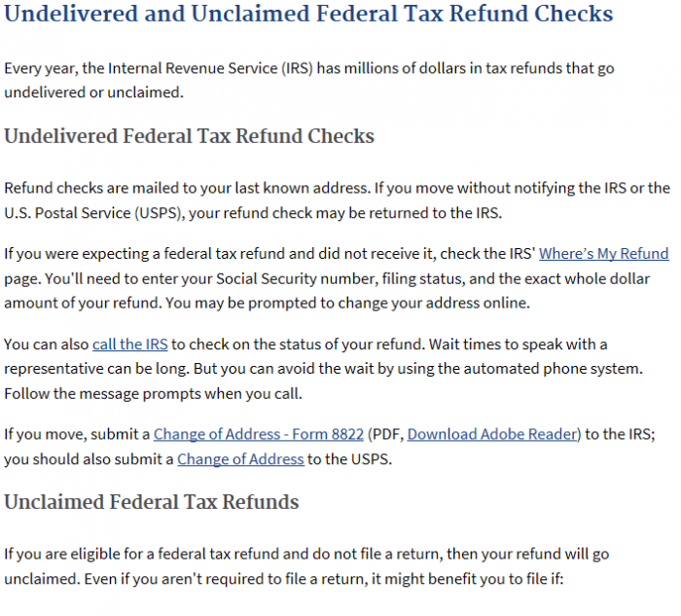Follow the call the IRS link
681x616 pixels.
tap(129, 344)
